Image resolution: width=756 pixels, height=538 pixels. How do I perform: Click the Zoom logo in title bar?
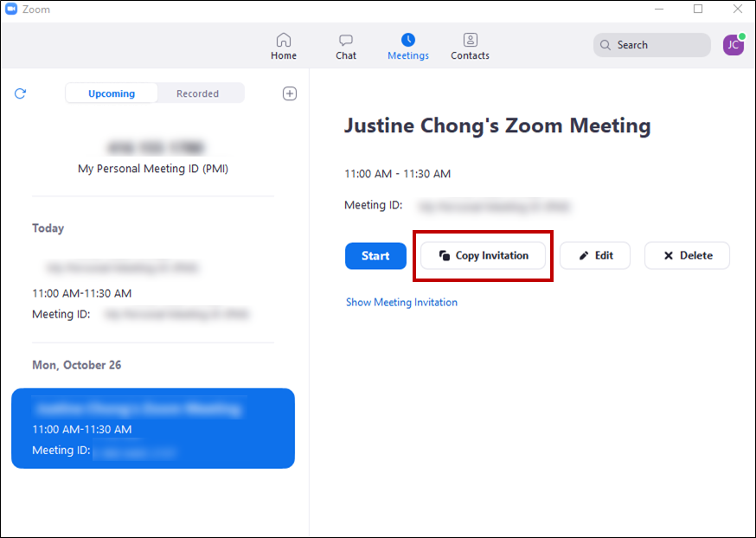(11, 10)
